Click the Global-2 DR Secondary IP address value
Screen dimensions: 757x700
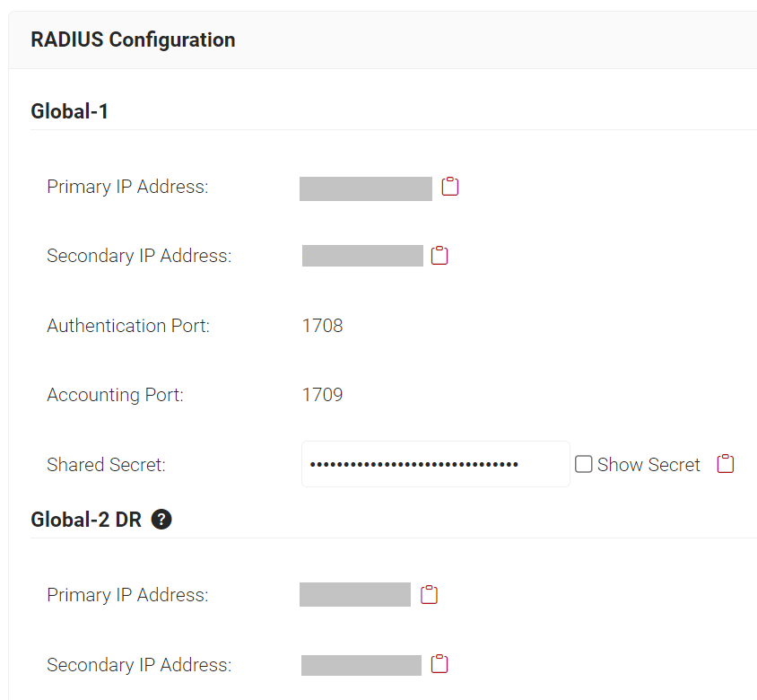click(x=361, y=665)
